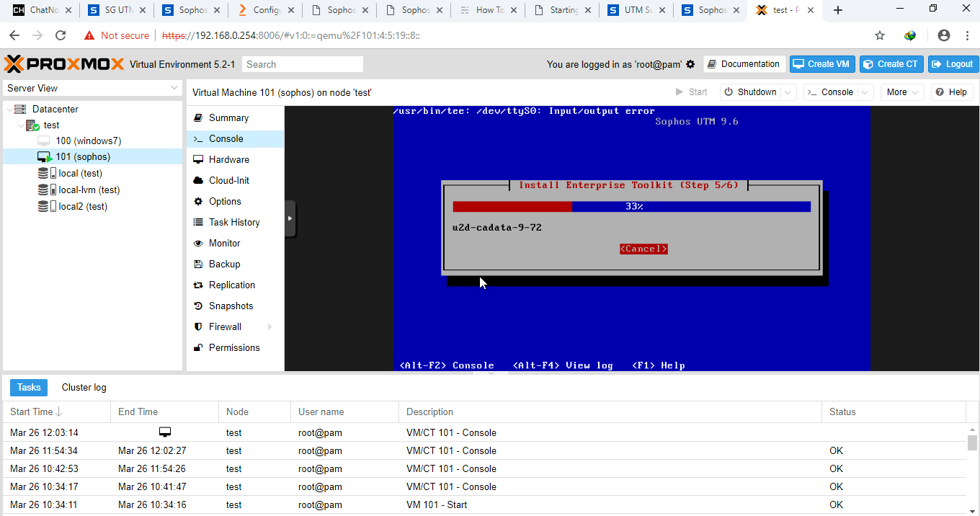Click the Replication retweet icon
Image resolution: width=980 pixels, height=516 pixels.
pos(198,285)
